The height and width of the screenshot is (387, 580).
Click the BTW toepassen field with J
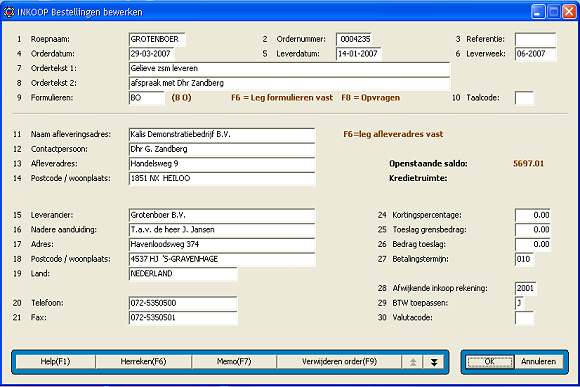[519, 303]
